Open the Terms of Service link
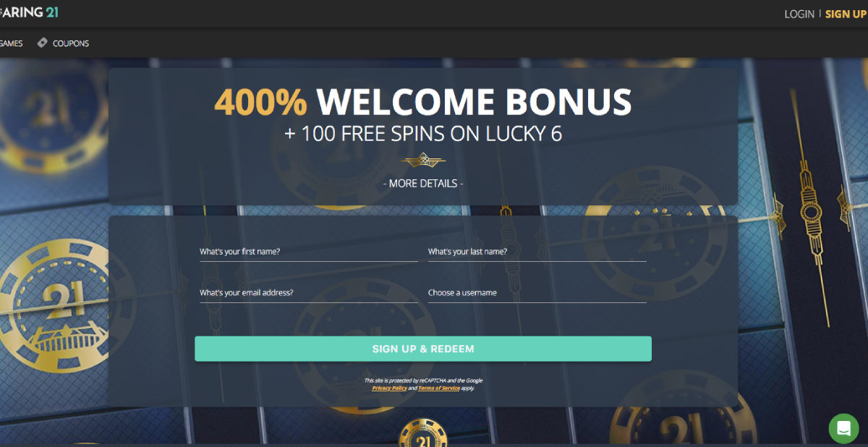This screenshot has height=447, width=868. click(439, 388)
